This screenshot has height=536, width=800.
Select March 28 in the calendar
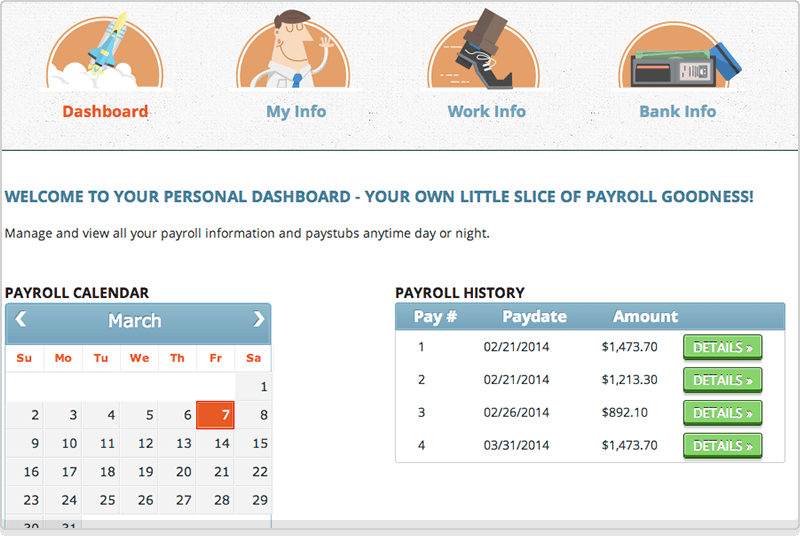tap(215, 500)
